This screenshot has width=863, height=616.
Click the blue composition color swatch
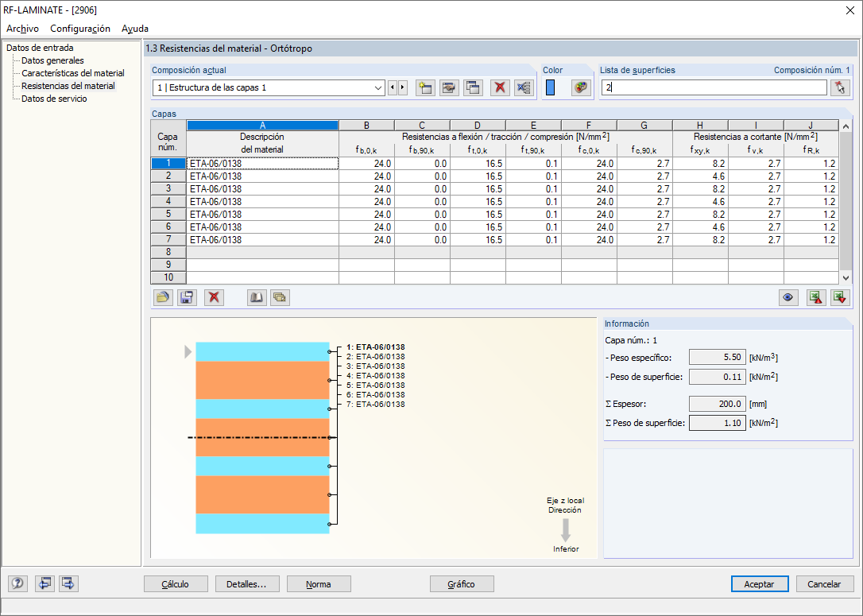coord(550,87)
